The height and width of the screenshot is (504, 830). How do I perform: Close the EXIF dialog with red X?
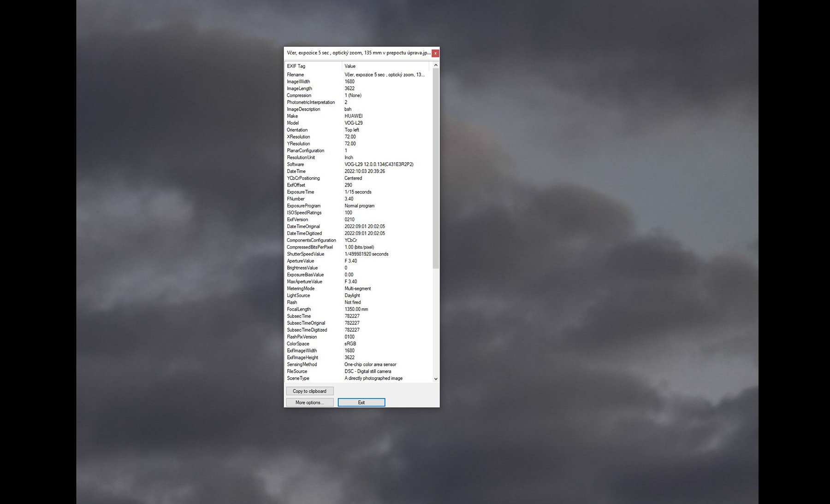435,53
